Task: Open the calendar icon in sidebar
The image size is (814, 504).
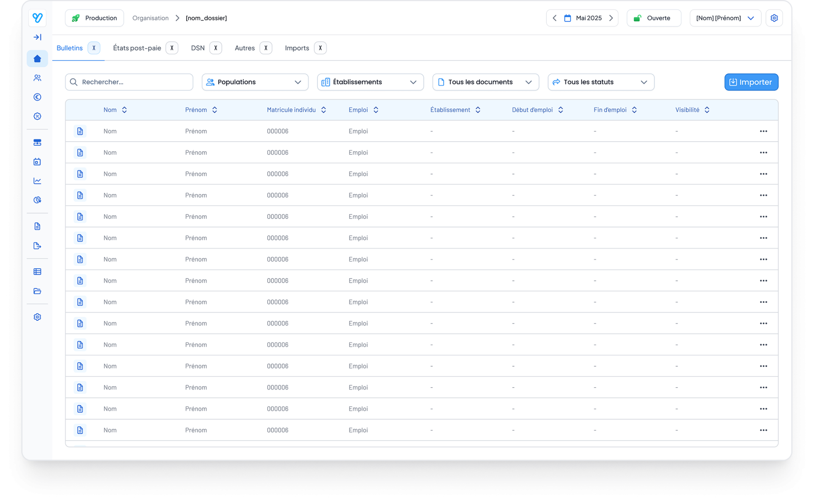Action: 37,162
